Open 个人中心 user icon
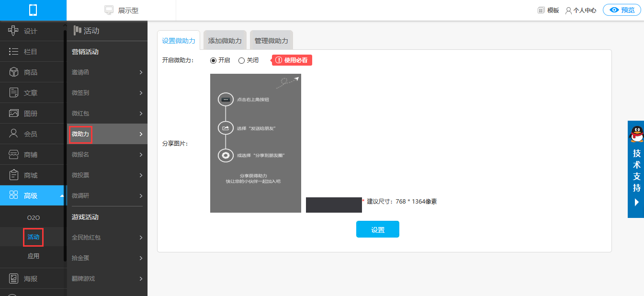The height and width of the screenshot is (296, 644). coord(568,10)
